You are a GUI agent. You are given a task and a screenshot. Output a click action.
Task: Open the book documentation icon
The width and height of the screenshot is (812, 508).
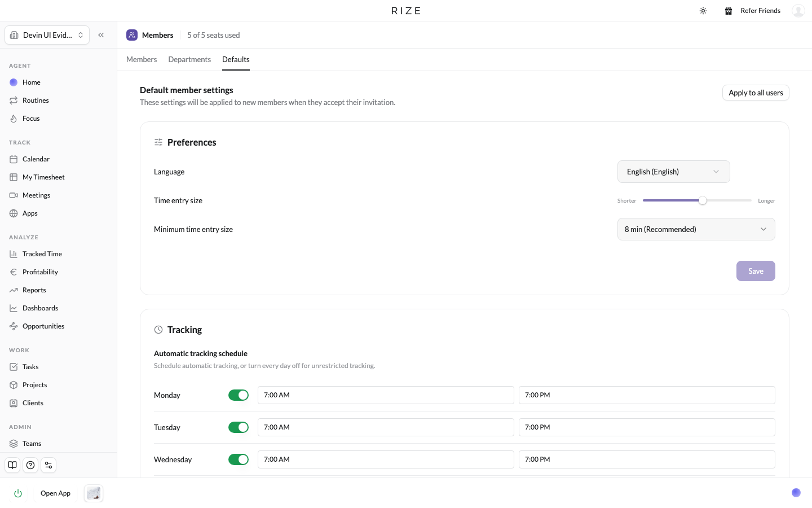[12, 465]
